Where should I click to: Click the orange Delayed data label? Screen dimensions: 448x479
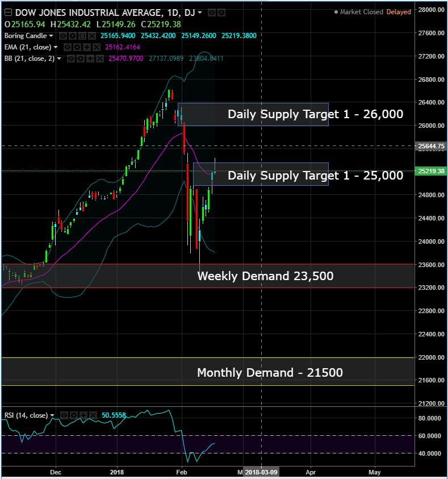click(x=399, y=12)
